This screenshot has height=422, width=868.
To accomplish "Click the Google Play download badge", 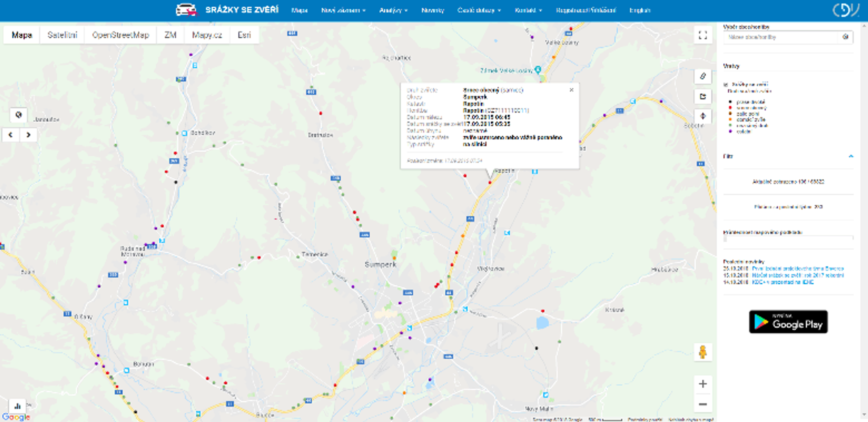I will coord(788,322).
